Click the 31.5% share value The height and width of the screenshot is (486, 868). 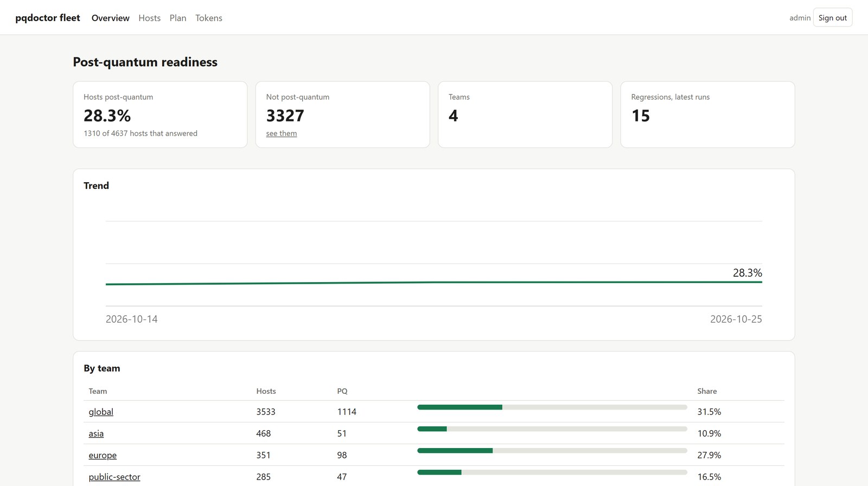(x=709, y=412)
